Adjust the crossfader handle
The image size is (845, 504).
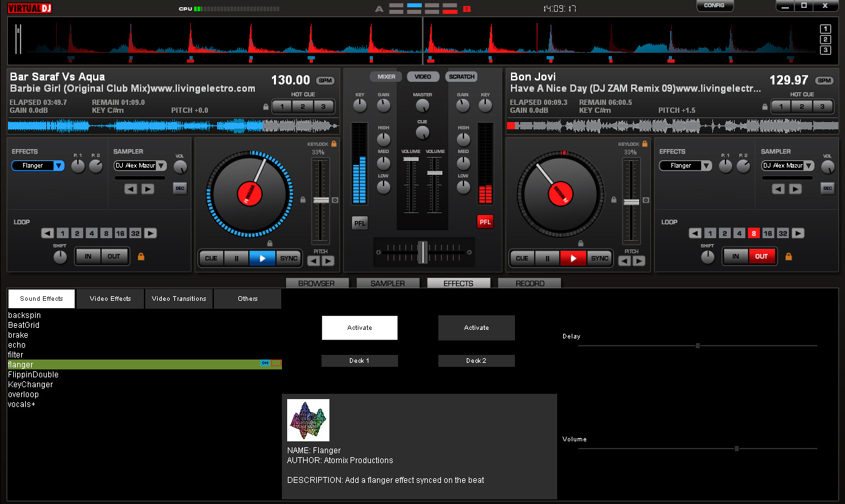coord(422,252)
